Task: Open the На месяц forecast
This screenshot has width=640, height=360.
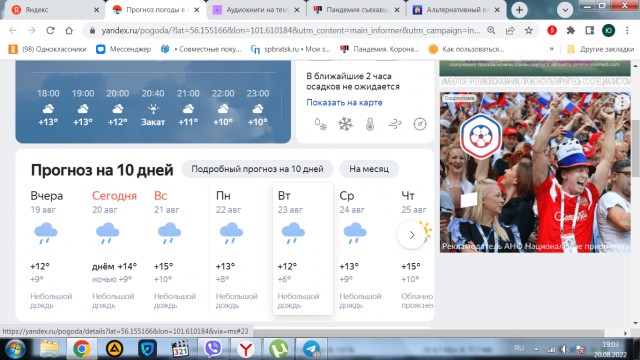Action: pyautogui.click(x=369, y=169)
